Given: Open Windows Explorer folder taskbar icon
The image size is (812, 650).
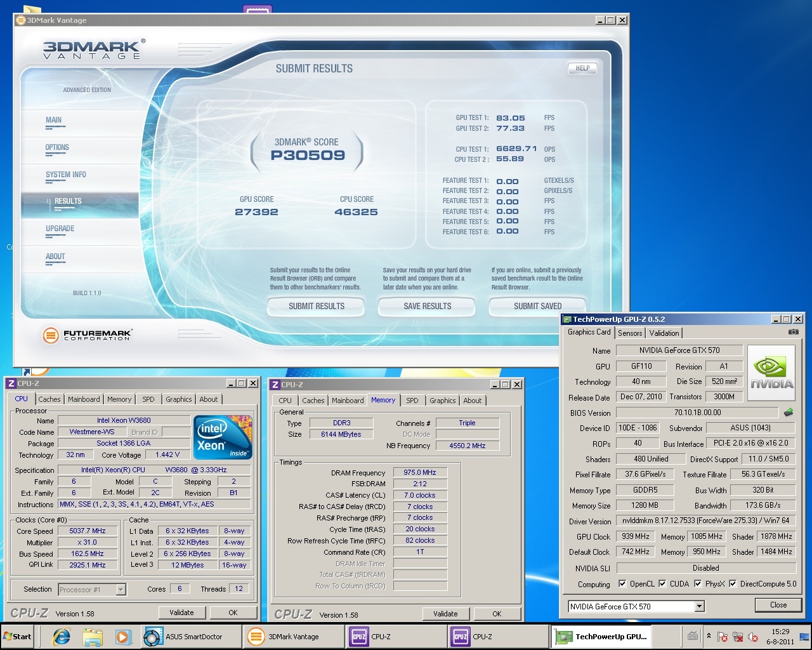Looking at the screenshot, I should [x=93, y=637].
